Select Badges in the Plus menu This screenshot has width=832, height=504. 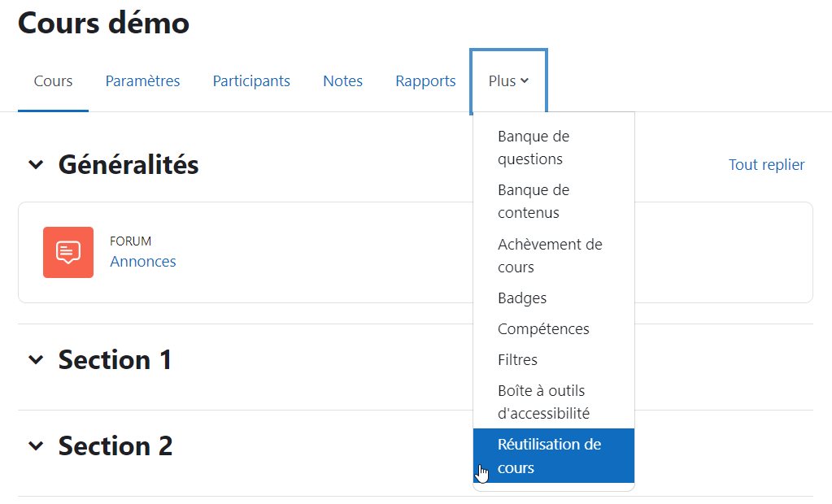(x=553, y=298)
